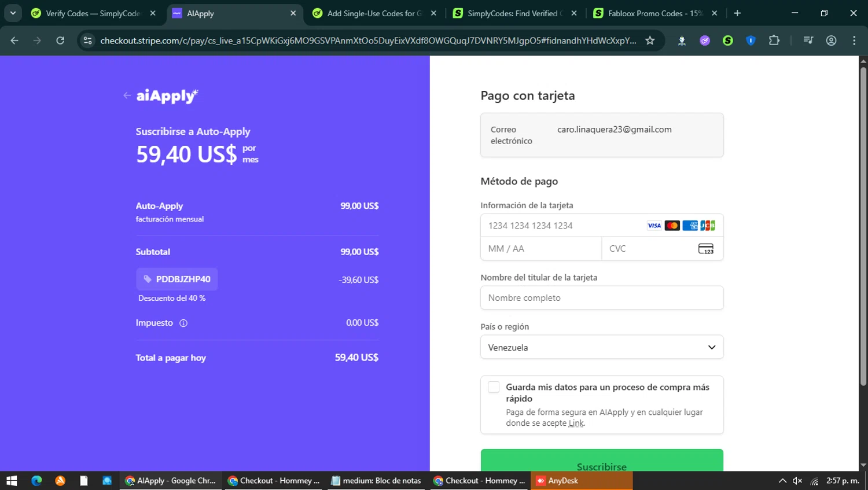This screenshot has height=490, width=868.
Task: Click the 59,40 US$ total amount
Action: (x=356, y=358)
